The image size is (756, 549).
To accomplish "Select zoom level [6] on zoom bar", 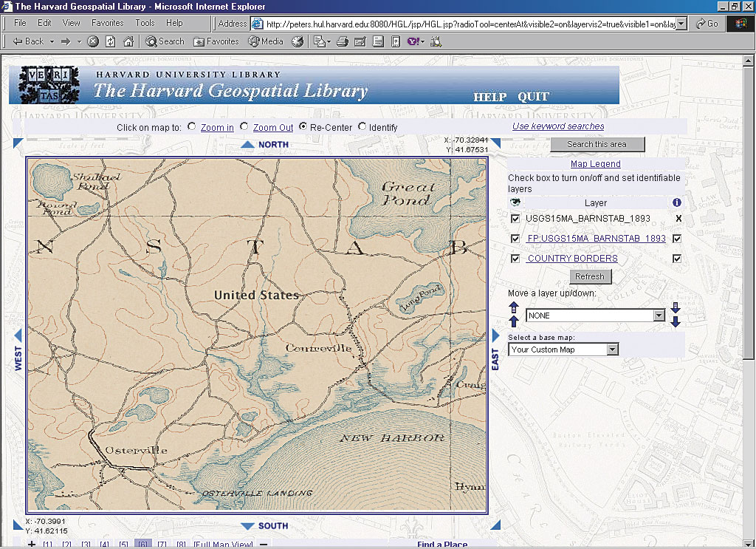I will click(x=142, y=544).
